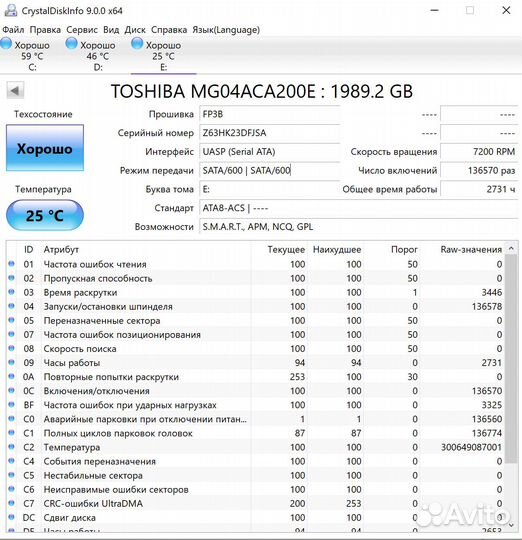Click status dot for CRC-ошибки UltraDMA
The height and width of the screenshot is (540, 522).
(11, 503)
